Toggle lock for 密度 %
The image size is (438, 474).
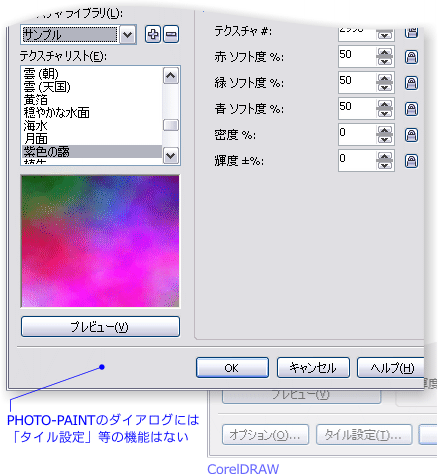coord(411,135)
